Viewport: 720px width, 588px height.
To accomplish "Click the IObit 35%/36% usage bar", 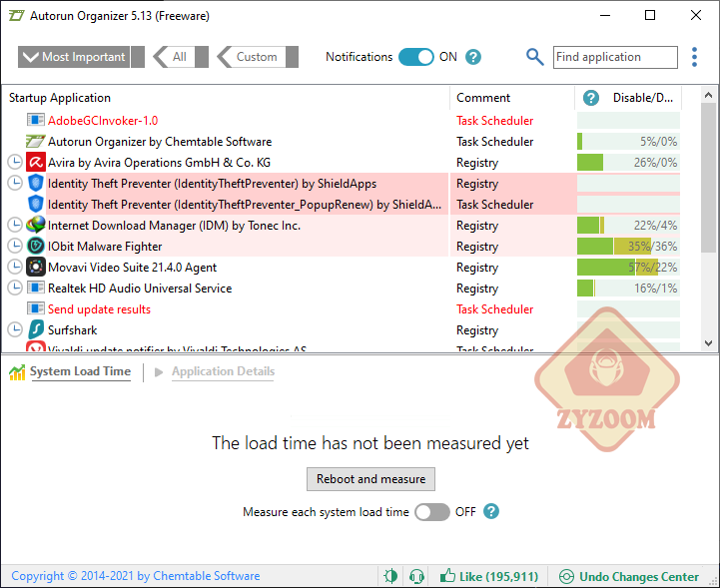I will [x=628, y=246].
